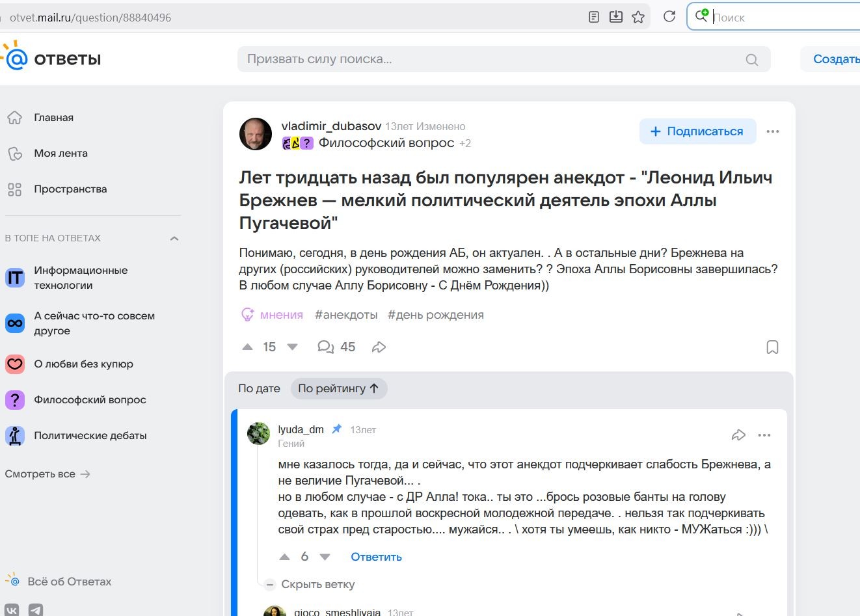The width and height of the screenshot is (860, 616).
Task: Share lyuda_dm's answer
Action: pos(738,435)
